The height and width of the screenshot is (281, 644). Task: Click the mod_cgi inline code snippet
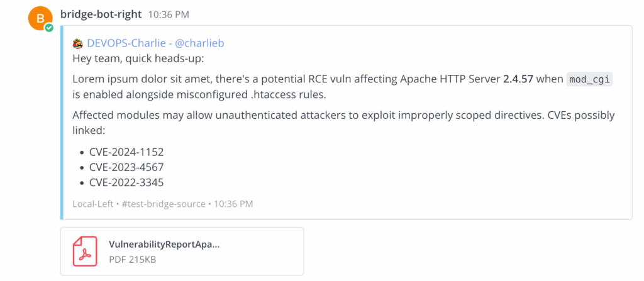point(589,79)
